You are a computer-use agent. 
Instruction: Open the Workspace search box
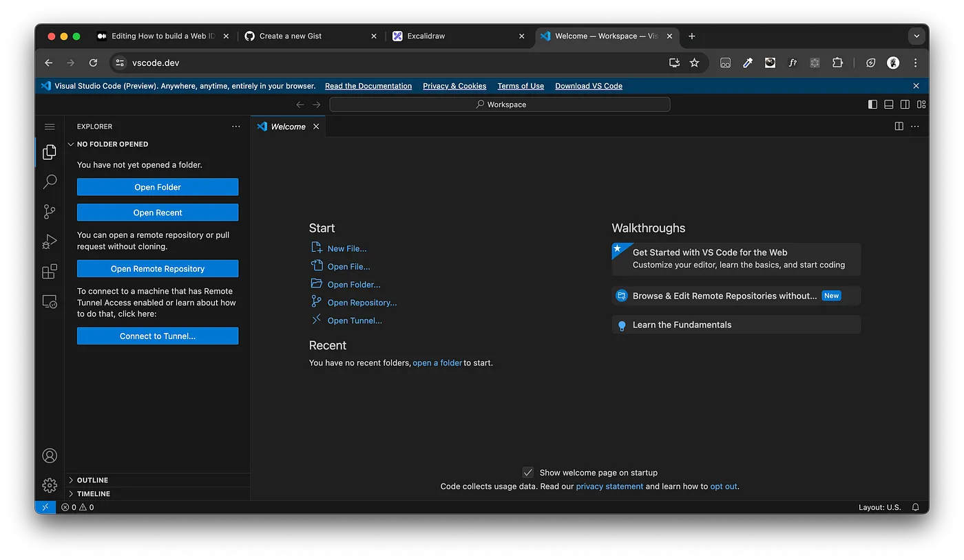499,104
